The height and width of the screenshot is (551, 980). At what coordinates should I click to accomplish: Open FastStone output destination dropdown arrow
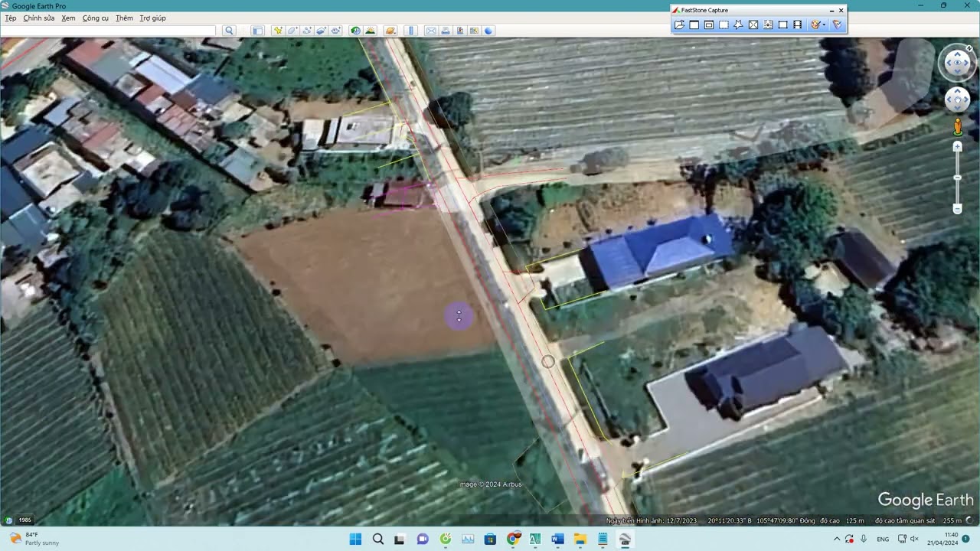pyautogui.click(x=825, y=24)
